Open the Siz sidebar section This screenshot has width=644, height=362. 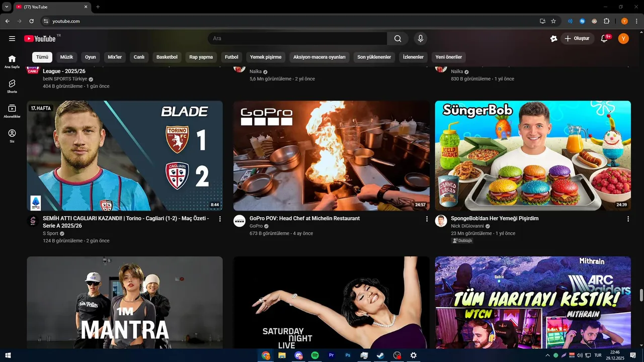12,136
